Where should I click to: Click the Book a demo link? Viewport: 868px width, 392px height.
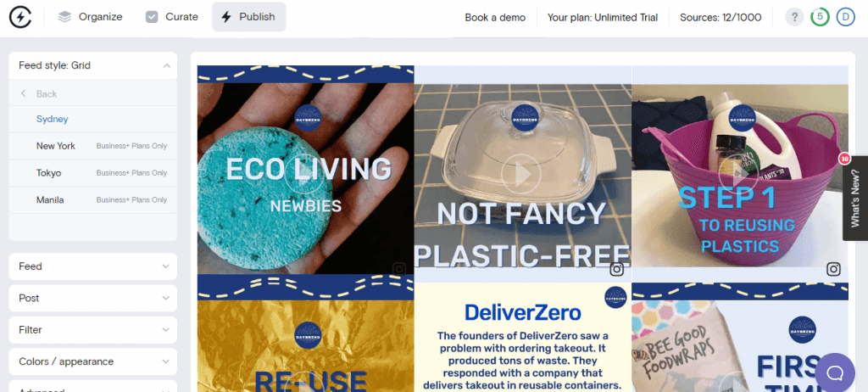[495, 17]
